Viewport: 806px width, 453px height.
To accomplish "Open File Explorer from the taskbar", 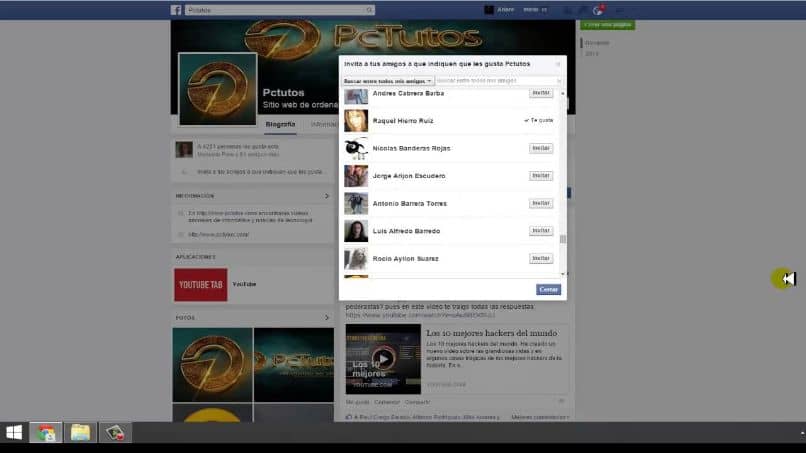I will tap(80, 432).
